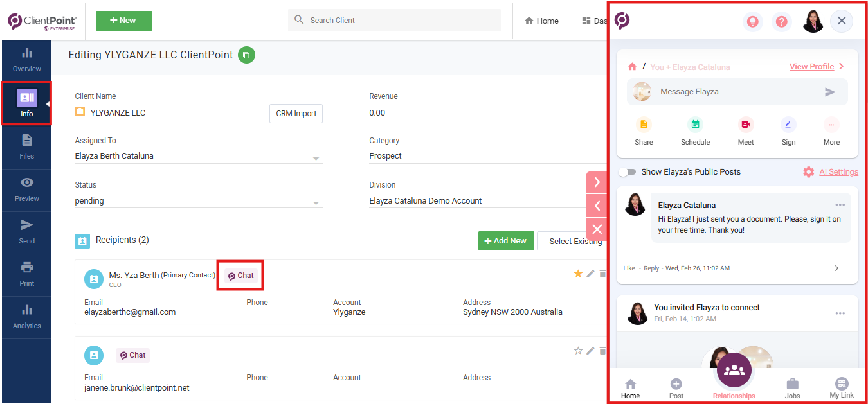Click the pink right-arrow side tab
This screenshot has height=404, width=868.
tap(597, 182)
